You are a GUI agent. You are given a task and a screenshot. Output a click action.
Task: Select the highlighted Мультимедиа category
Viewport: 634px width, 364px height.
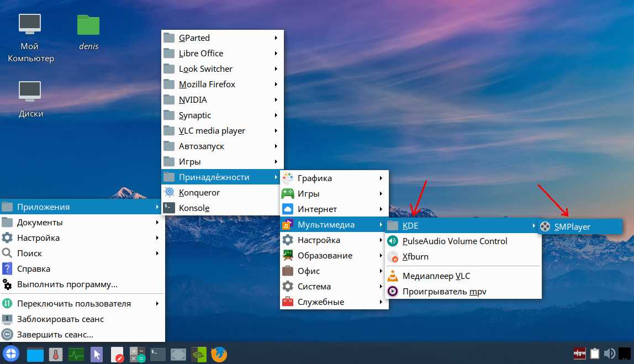[333, 224]
